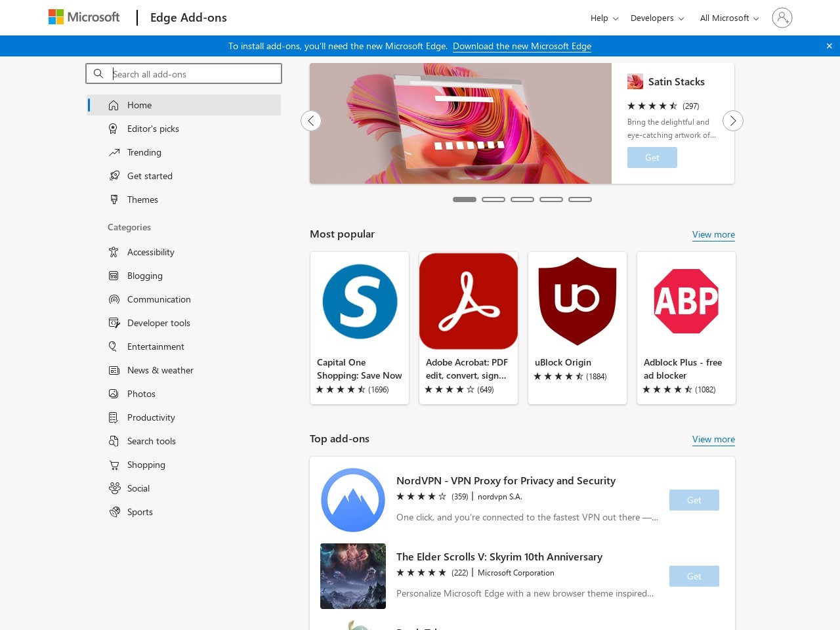Click the Themes paintbrush icon
Image resolution: width=840 pixels, height=630 pixels.
114,199
